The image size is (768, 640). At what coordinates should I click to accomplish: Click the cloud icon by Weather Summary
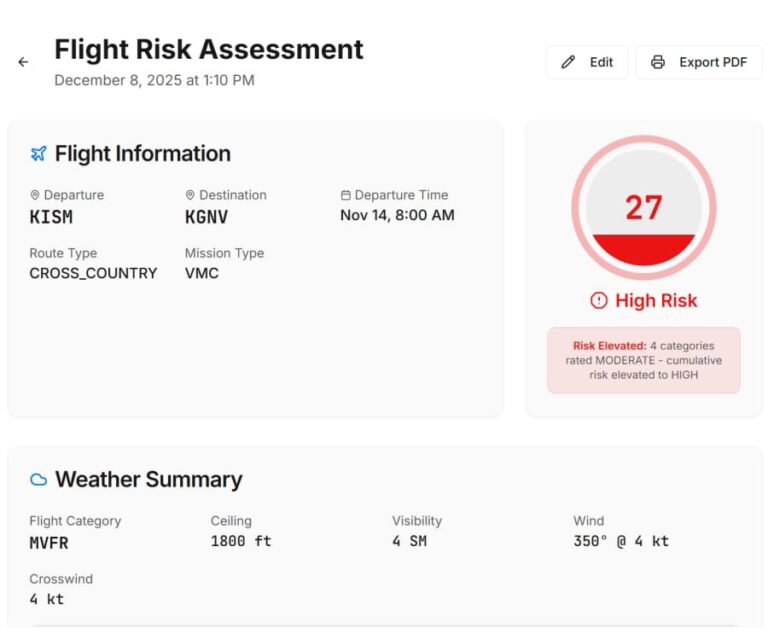pos(39,480)
